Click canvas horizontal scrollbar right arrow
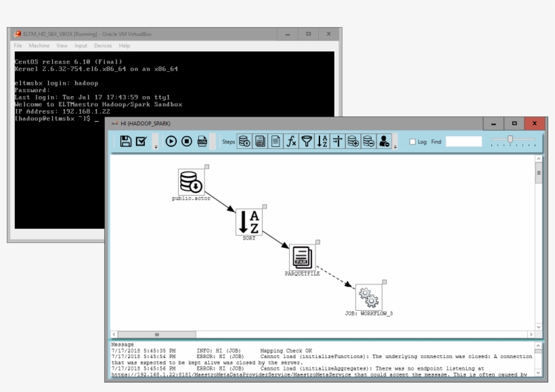Image resolution: width=555 pixels, height=392 pixels. (x=531, y=334)
